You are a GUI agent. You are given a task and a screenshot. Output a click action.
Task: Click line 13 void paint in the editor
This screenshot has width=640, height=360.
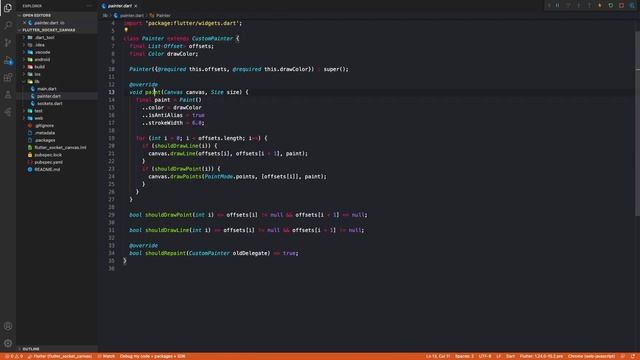[189, 92]
